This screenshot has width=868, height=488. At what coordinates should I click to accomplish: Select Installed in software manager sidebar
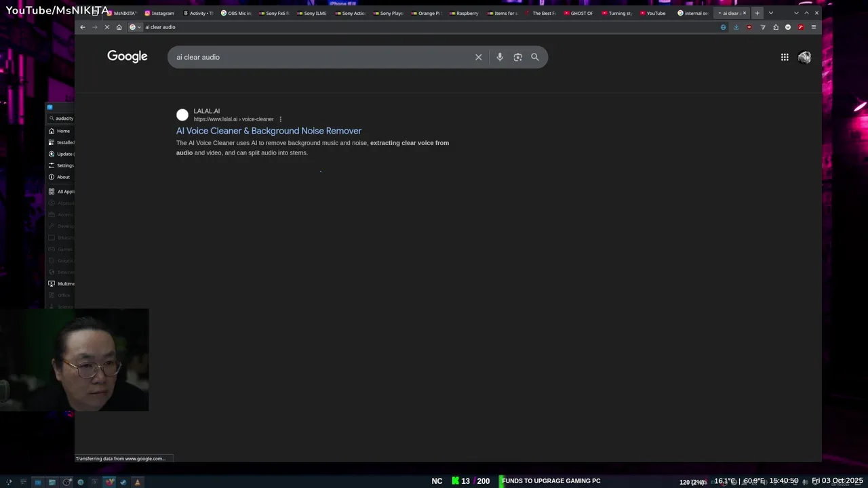[x=61, y=142]
